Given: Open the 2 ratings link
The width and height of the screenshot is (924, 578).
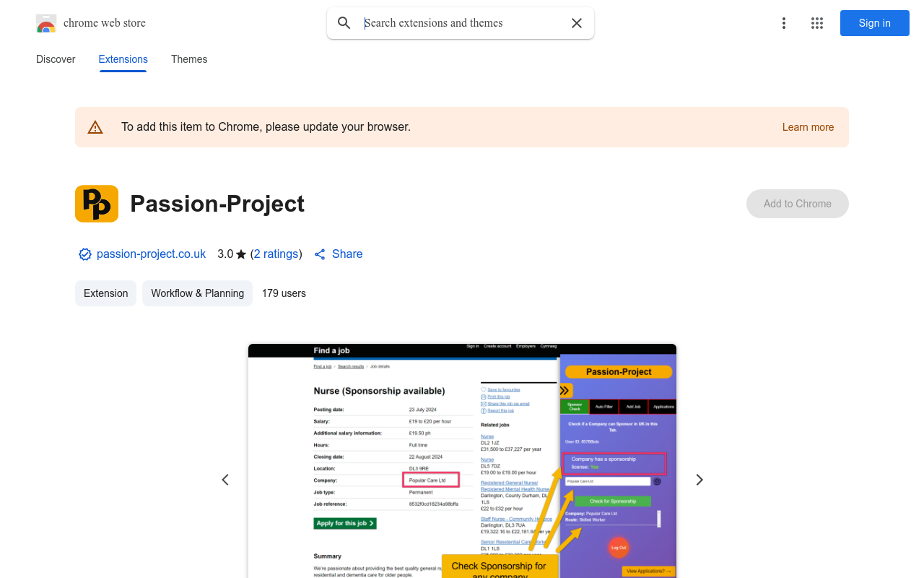Looking at the screenshot, I should tap(276, 254).
